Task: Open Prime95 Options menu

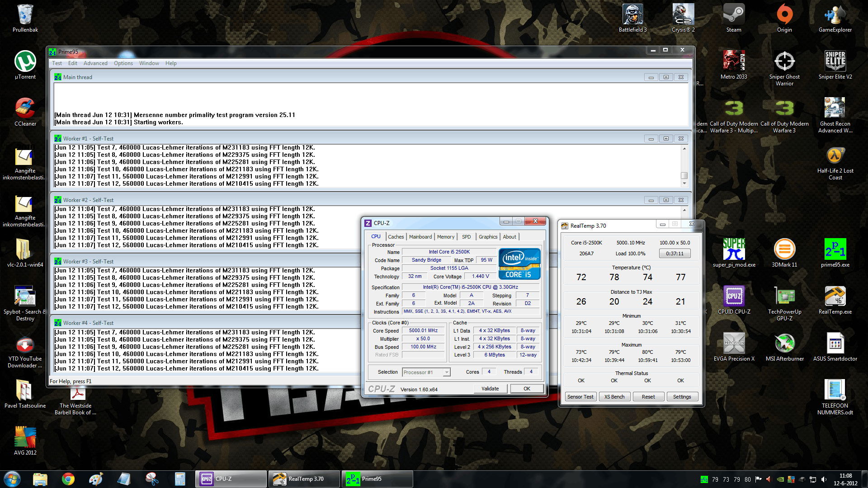Action: tap(123, 63)
